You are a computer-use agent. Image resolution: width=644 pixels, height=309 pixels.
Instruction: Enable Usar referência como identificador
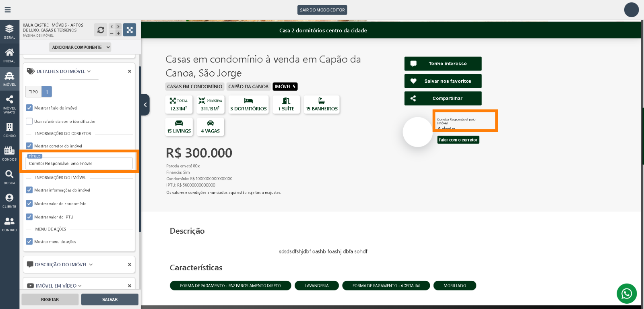point(29,121)
